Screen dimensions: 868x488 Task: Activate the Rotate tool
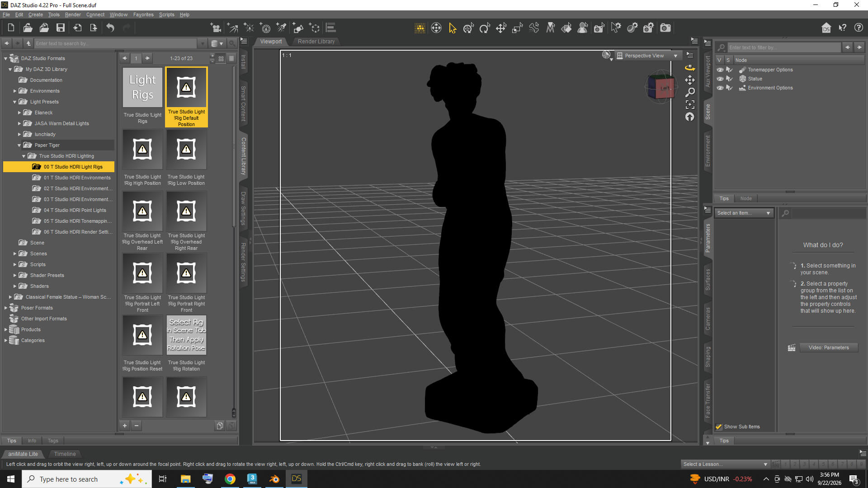485,28
